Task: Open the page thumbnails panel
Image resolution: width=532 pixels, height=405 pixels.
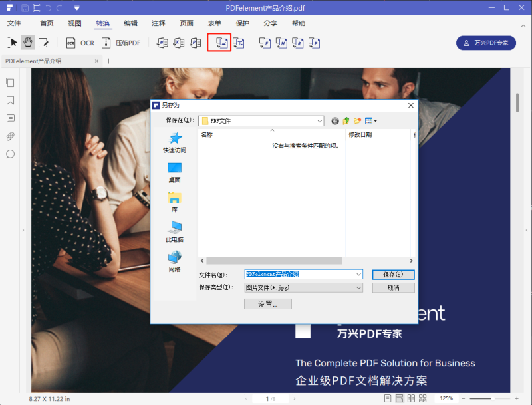Action: pyautogui.click(x=9, y=82)
